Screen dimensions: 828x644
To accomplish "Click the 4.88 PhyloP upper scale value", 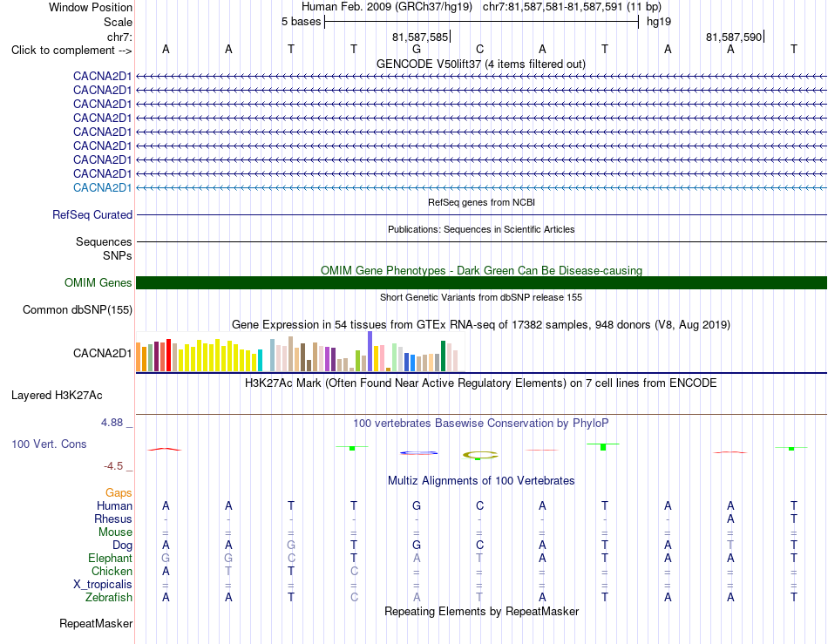I will [112, 423].
